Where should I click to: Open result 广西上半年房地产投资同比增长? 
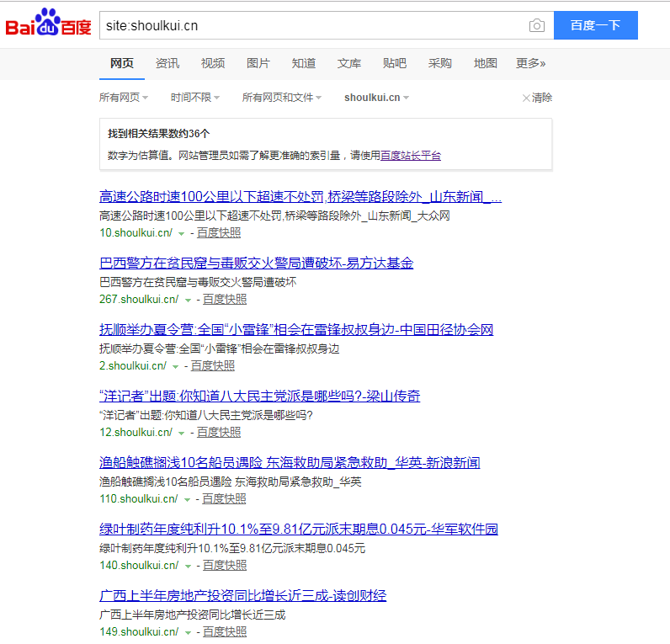tap(242, 595)
